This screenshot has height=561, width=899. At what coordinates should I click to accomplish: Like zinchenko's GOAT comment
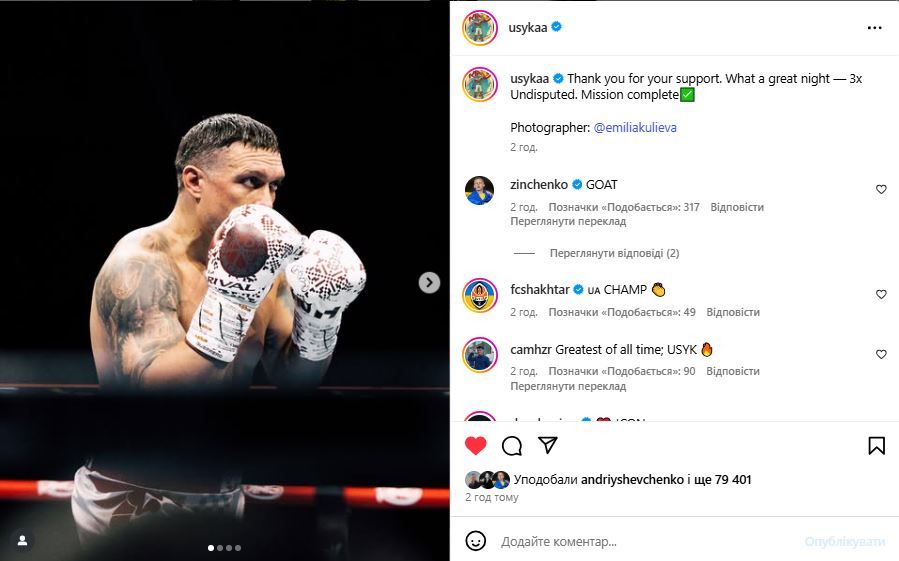(x=881, y=189)
